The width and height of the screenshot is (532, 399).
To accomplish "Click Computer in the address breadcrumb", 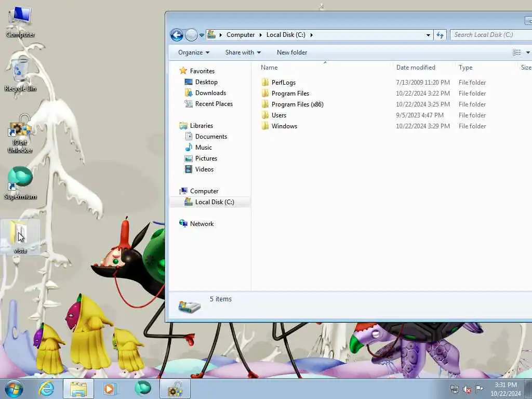I will [240, 35].
